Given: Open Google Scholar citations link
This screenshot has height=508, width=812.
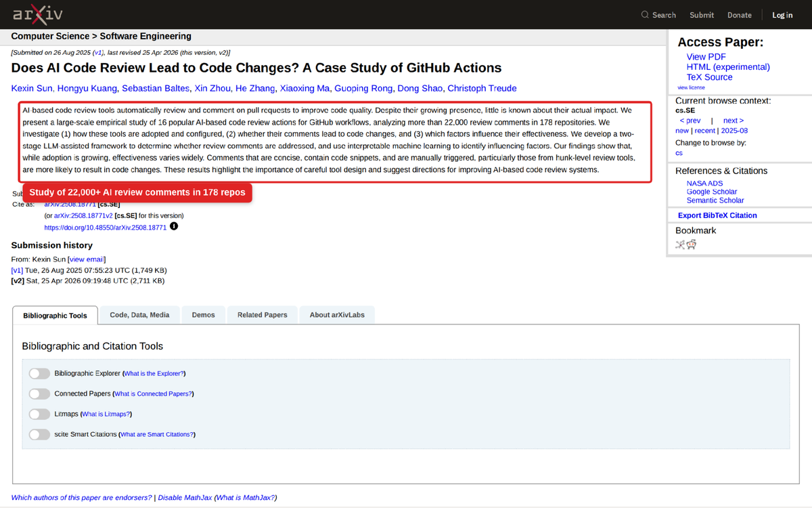Looking at the screenshot, I should (x=712, y=192).
